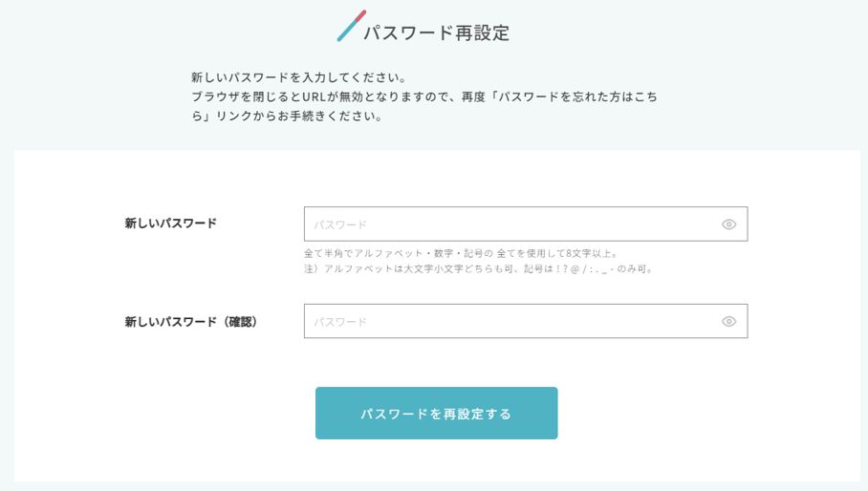
Task: Click the eye icon in the first field
Action: (x=728, y=224)
